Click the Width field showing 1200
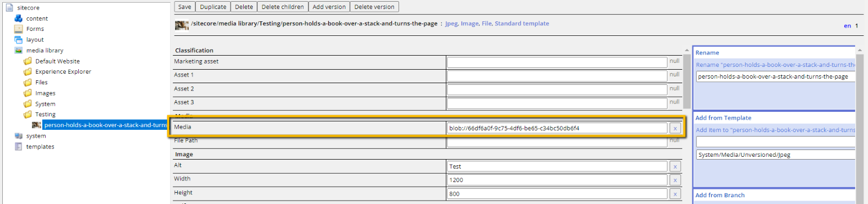The height and width of the screenshot is (204, 868). 557,180
